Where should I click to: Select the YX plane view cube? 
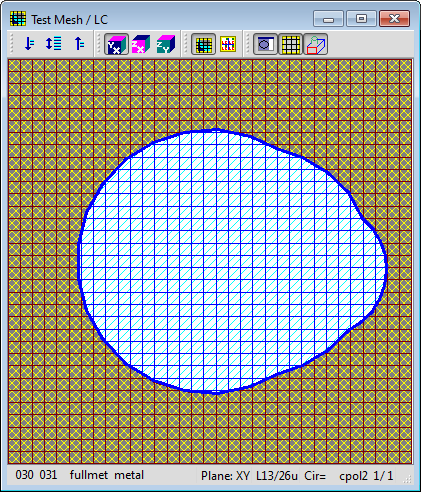[x=116, y=44]
